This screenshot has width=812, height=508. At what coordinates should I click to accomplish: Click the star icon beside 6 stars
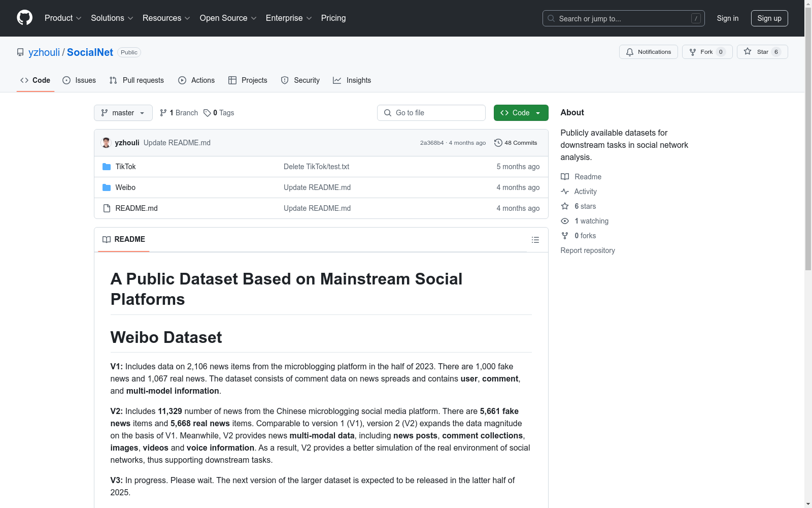[565, 206]
